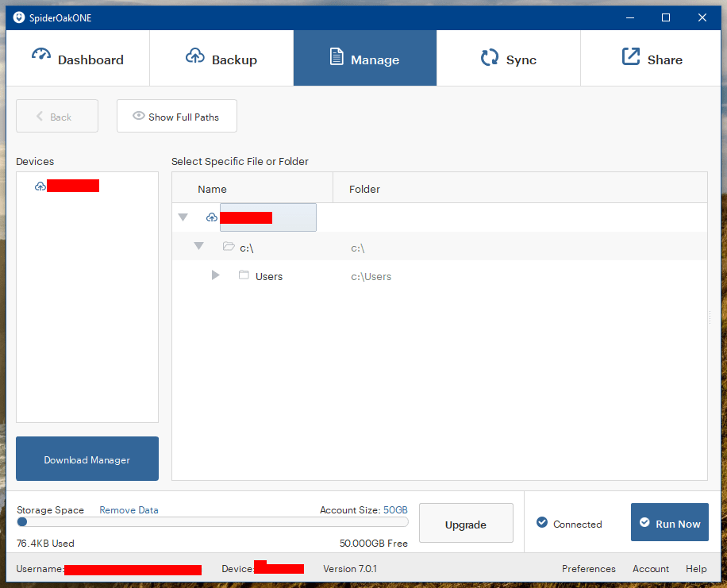Open the Download Manager
Viewport: 727px width, 588px height.
click(x=87, y=459)
